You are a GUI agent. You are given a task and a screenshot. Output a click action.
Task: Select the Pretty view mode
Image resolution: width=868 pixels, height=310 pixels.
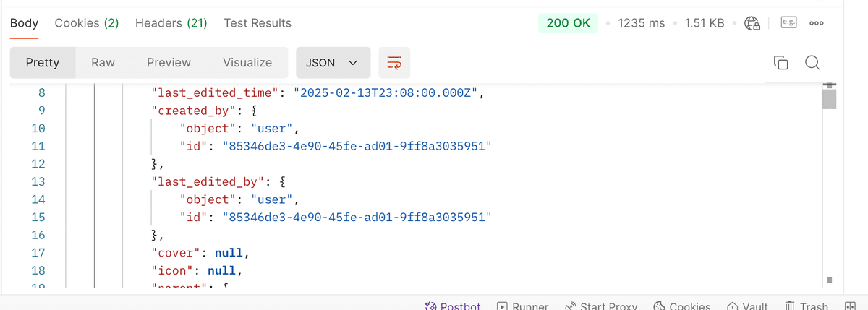[43, 63]
